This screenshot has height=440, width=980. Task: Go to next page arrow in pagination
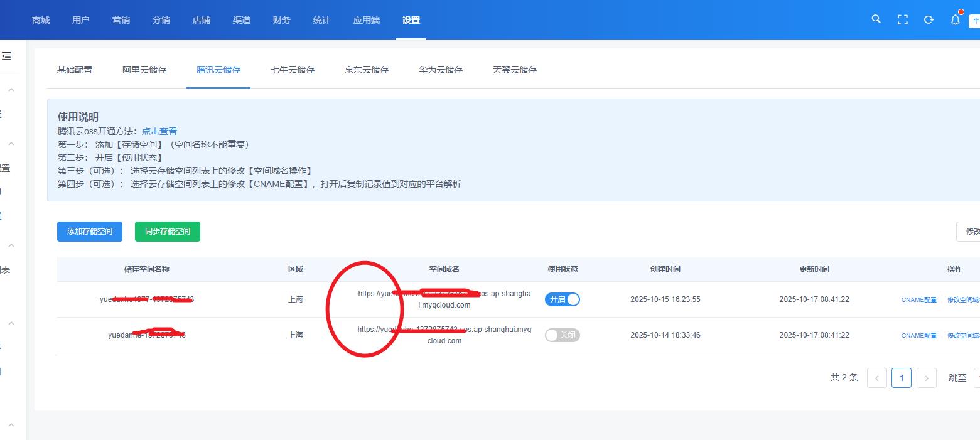[927, 378]
